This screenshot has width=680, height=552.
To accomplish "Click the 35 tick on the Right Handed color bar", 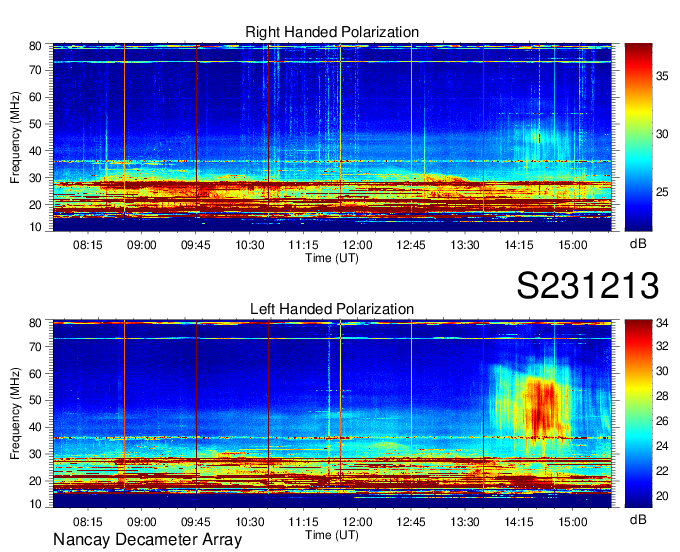I will click(662, 76).
